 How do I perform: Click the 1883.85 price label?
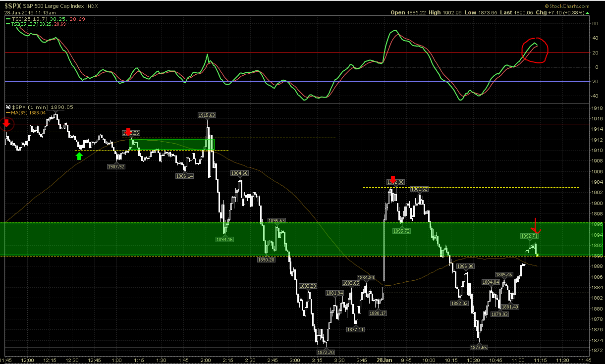click(x=351, y=283)
